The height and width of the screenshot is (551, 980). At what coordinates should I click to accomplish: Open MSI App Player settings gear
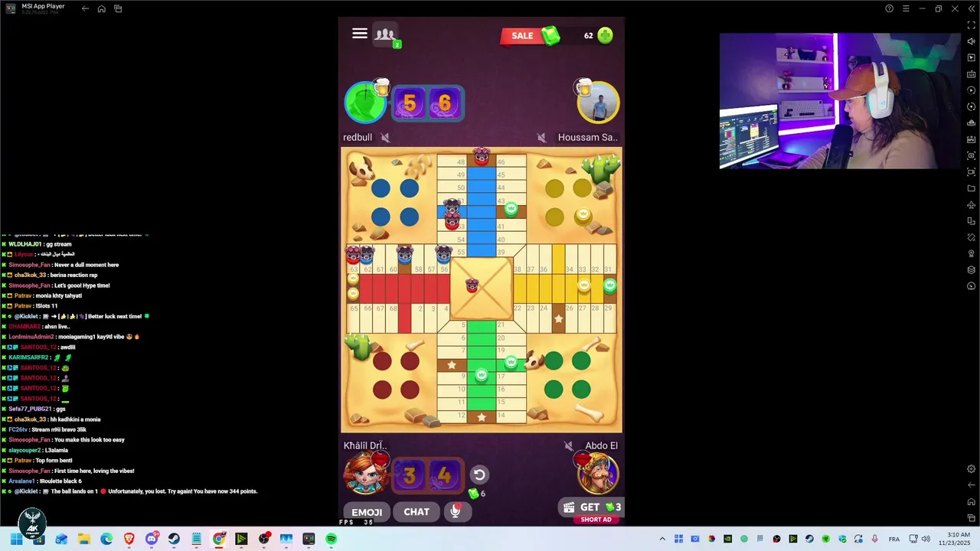pos(971,468)
